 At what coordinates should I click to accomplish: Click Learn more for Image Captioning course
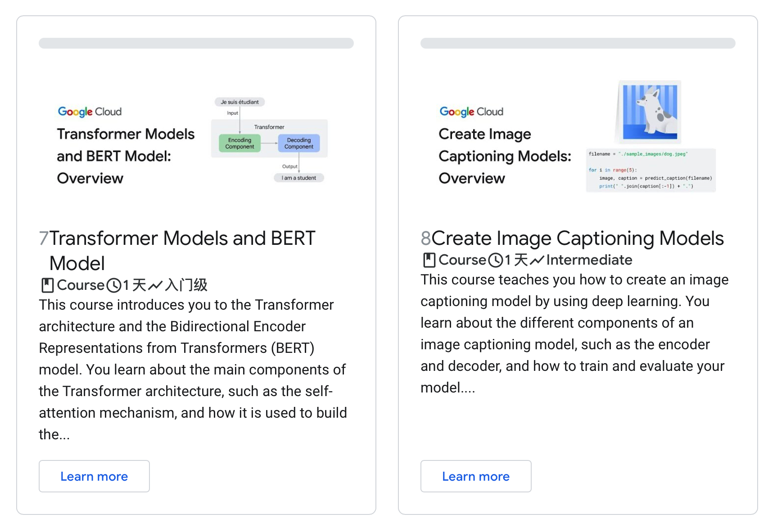point(476,476)
